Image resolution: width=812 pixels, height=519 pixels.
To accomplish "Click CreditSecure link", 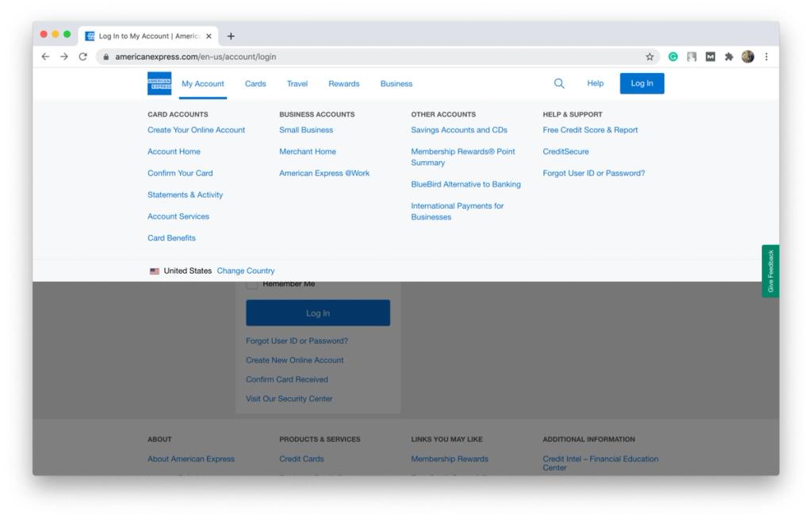I will click(x=565, y=152).
